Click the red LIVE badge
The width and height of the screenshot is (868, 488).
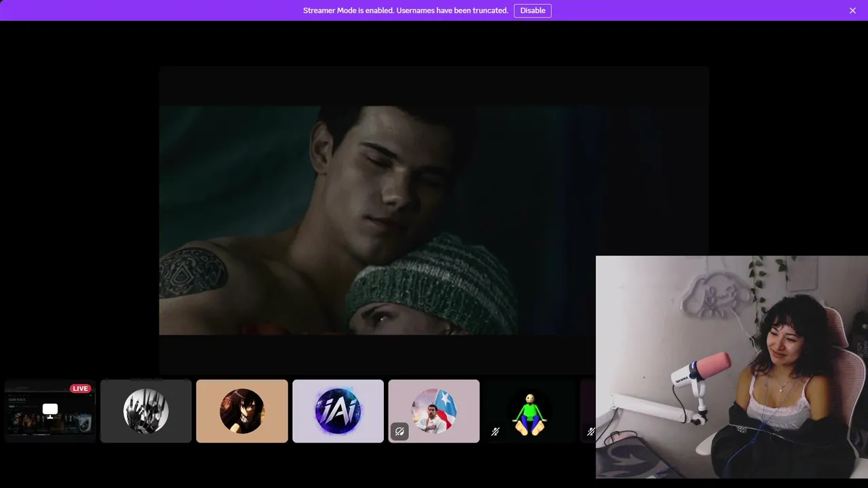click(x=81, y=388)
